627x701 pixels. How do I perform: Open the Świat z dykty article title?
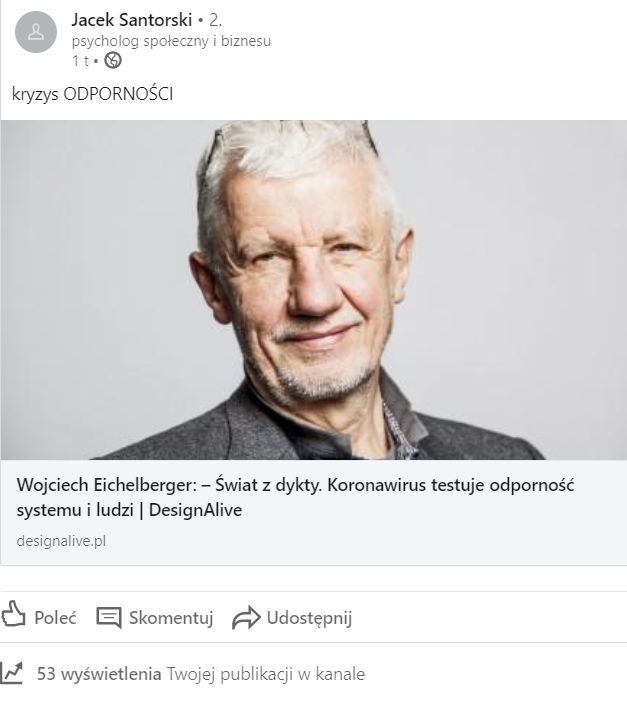point(295,497)
